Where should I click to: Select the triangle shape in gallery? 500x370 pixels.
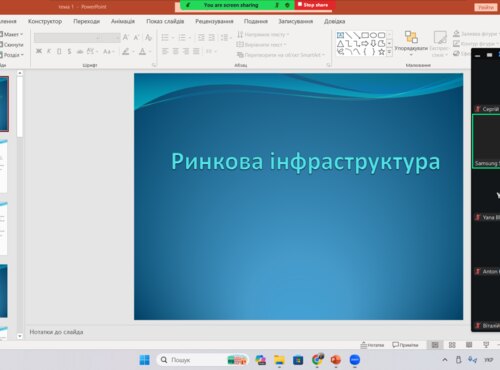340,44
